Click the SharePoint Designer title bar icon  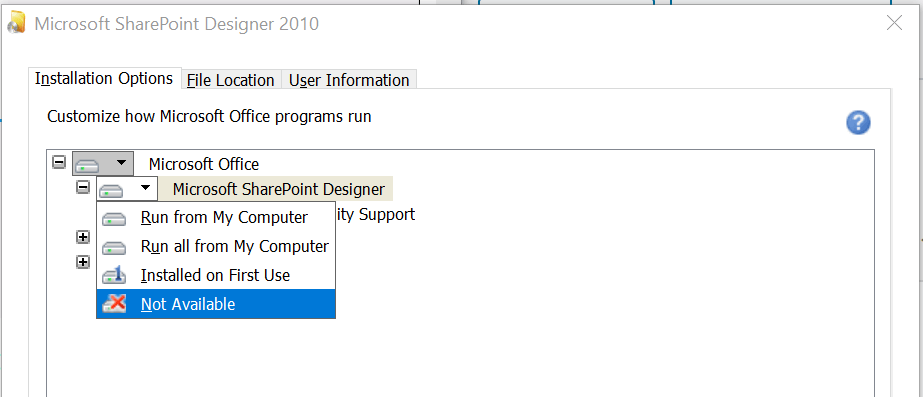(x=16, y=22)
